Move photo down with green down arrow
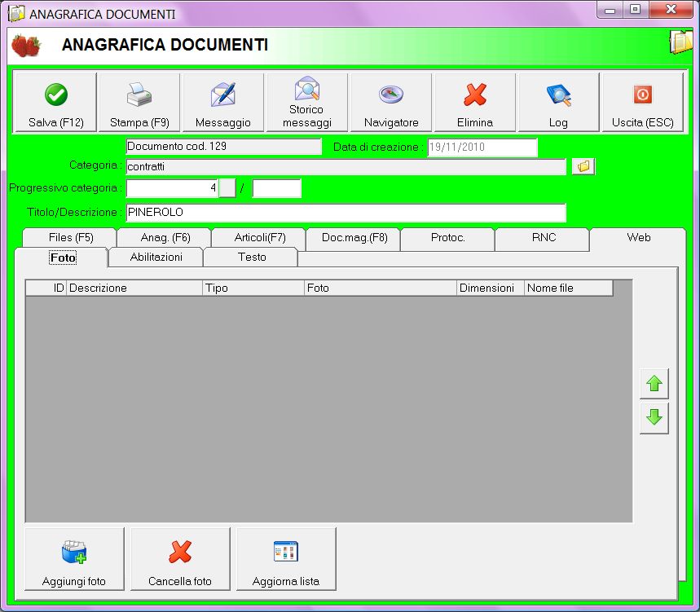Image resolution: width=700 pixels, height=612 pixels. (654, 418)
